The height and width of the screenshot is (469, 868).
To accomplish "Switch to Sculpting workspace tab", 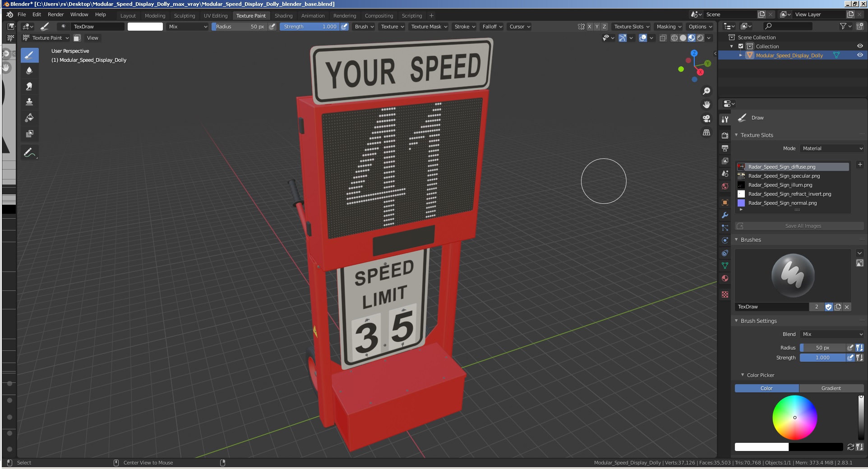I will (x=185, y=15).
